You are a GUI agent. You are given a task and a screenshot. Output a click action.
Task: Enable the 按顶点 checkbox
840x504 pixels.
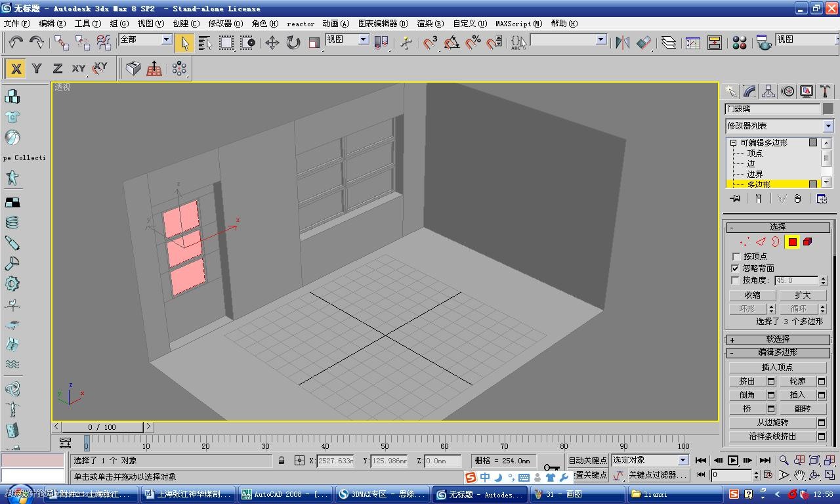(x=736, y=257)
